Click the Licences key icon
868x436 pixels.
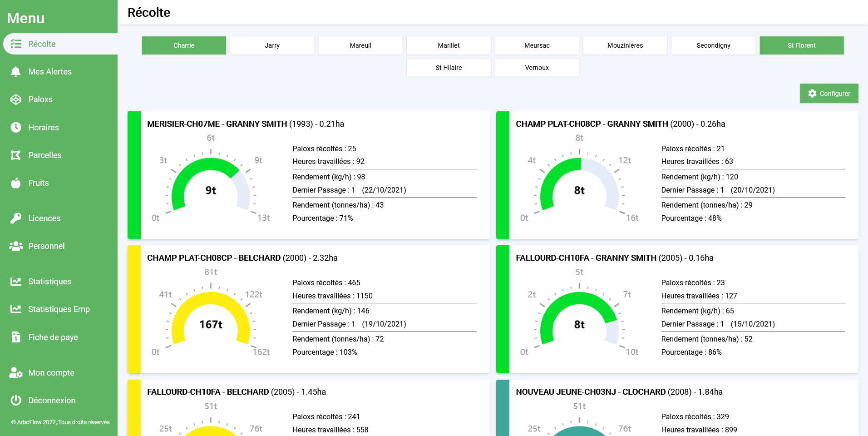coord(16,218)
